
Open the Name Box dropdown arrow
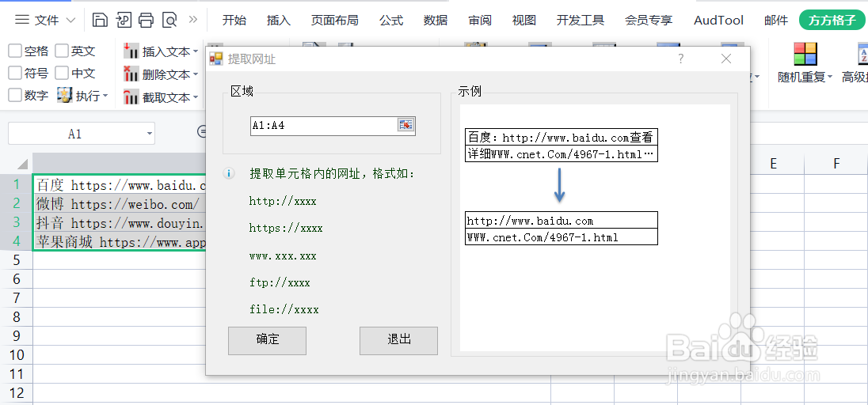pos(148,134)
